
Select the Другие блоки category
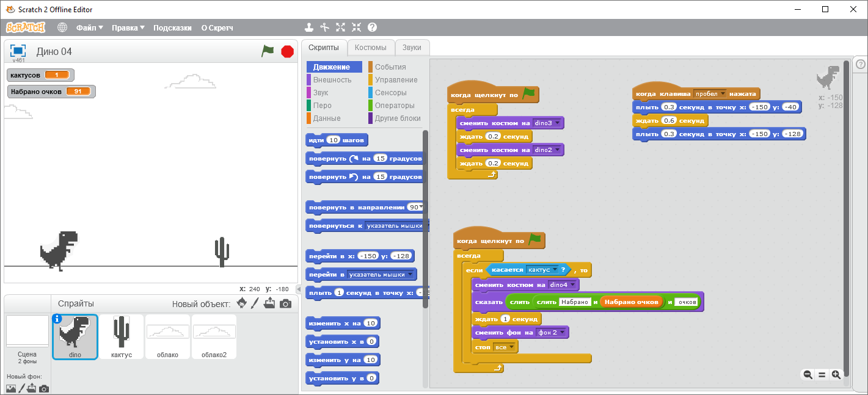pos(395,118)
